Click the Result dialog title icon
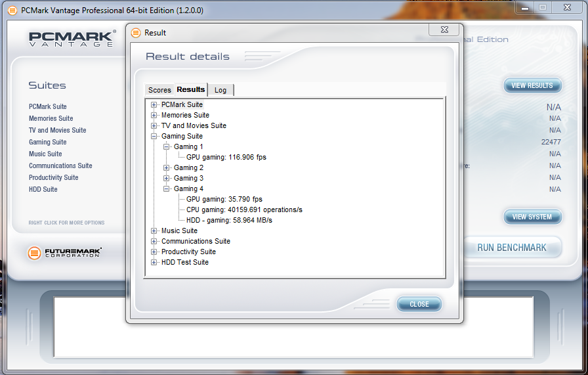 pyautogui.click(x=136, y=33)
